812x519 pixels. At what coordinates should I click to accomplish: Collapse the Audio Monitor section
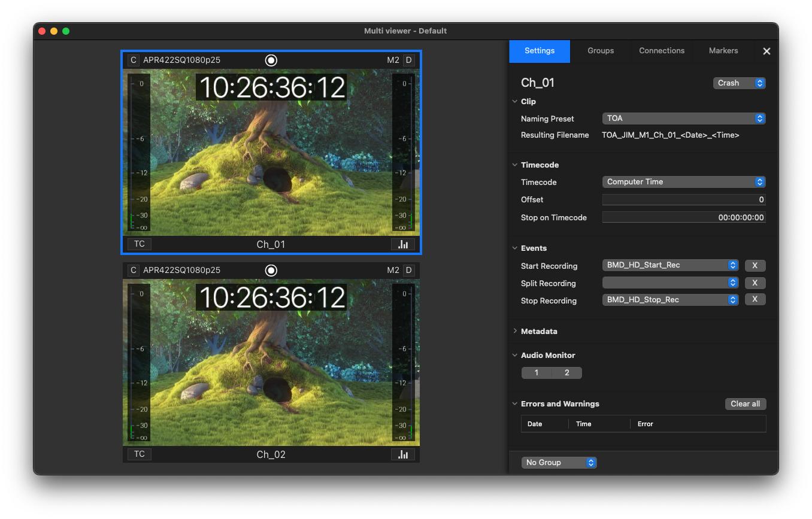tap(515, 355)
